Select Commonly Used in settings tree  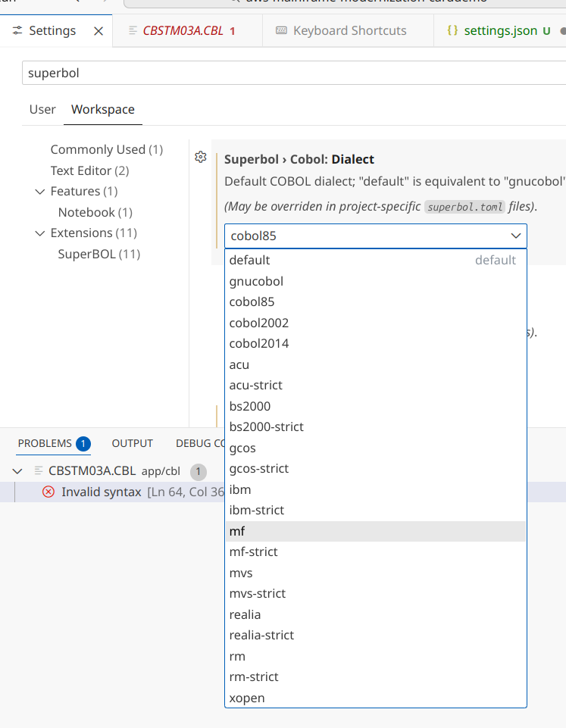[106, 150]
